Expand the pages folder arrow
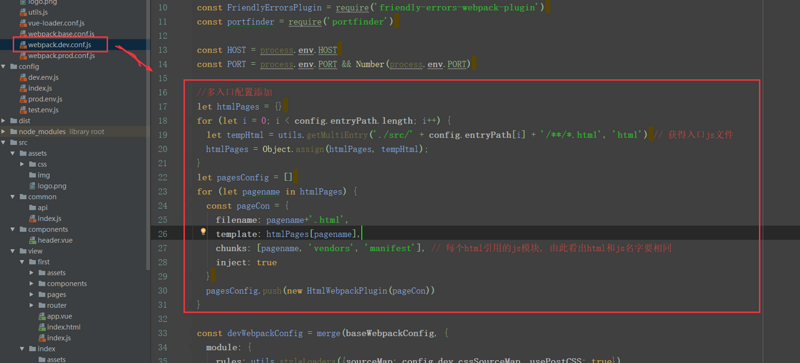Viewport: 800px width, 363px height. (x=32, y=295)
